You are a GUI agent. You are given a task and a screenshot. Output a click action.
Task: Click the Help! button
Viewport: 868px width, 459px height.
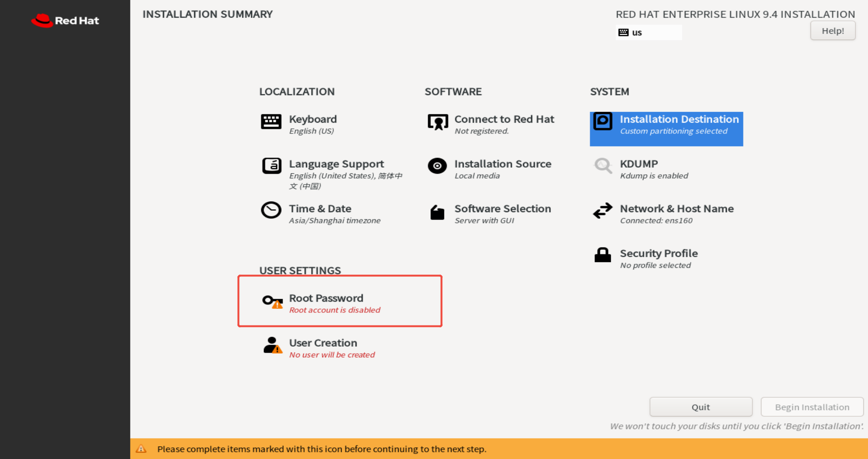[x=832, y=30]
